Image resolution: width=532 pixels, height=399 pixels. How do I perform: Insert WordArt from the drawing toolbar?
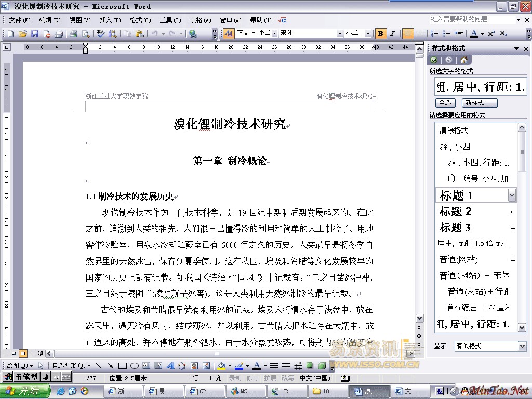click(170, 366)
